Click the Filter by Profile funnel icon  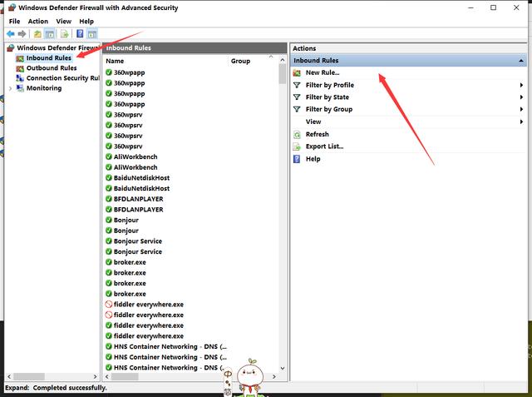(297, 85)
